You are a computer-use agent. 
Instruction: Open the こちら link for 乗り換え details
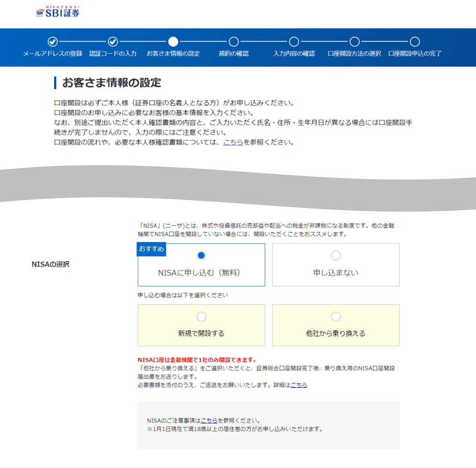coord(299,385)
